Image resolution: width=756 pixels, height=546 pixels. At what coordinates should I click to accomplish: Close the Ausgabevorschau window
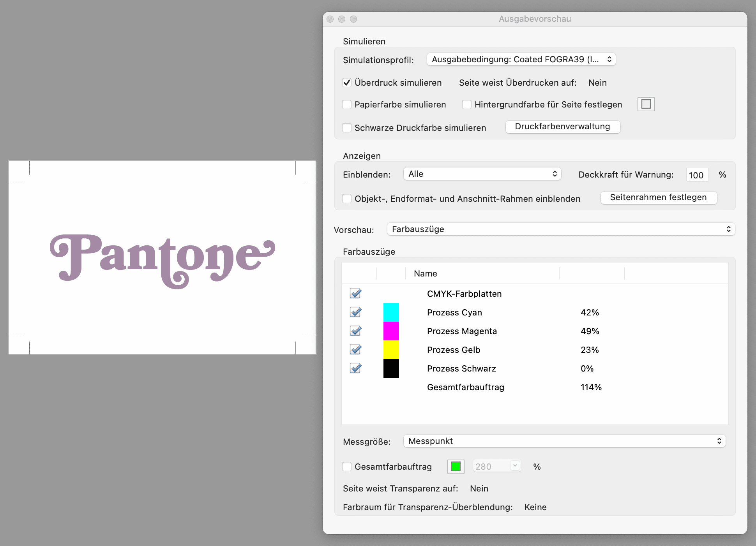(x=330, y=19)
